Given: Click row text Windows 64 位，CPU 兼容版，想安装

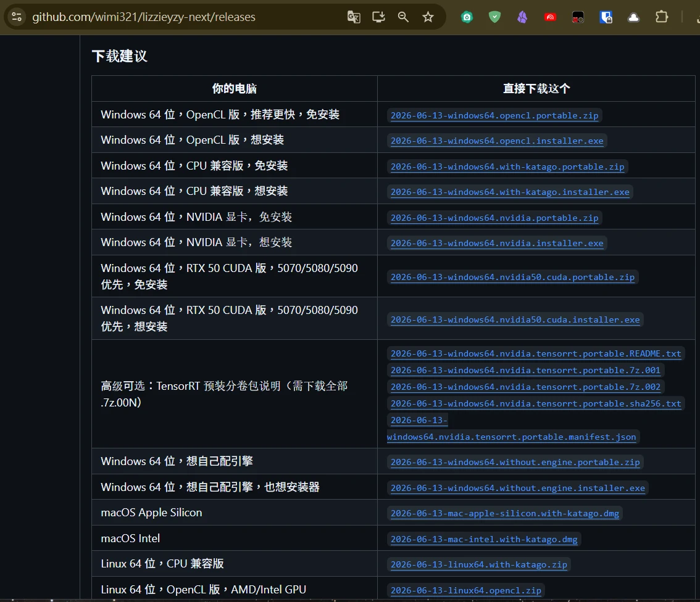Looking at the screenshot, I should tap(194, 191).
